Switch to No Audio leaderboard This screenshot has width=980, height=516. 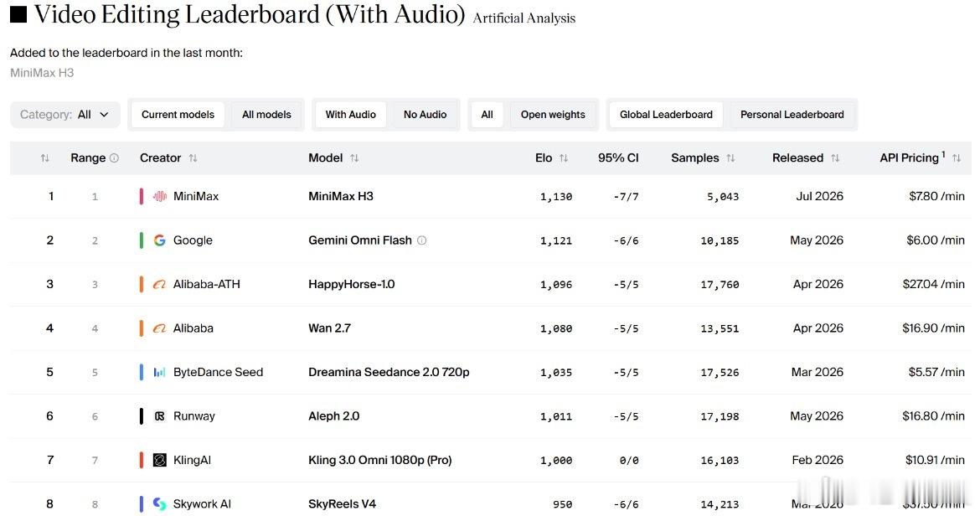[x=425, y=114]
